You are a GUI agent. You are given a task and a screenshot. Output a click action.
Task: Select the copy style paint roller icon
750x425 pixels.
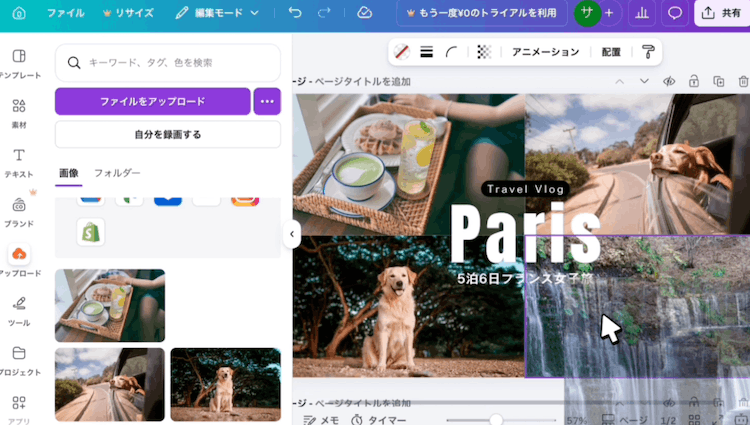click(648, 52)
